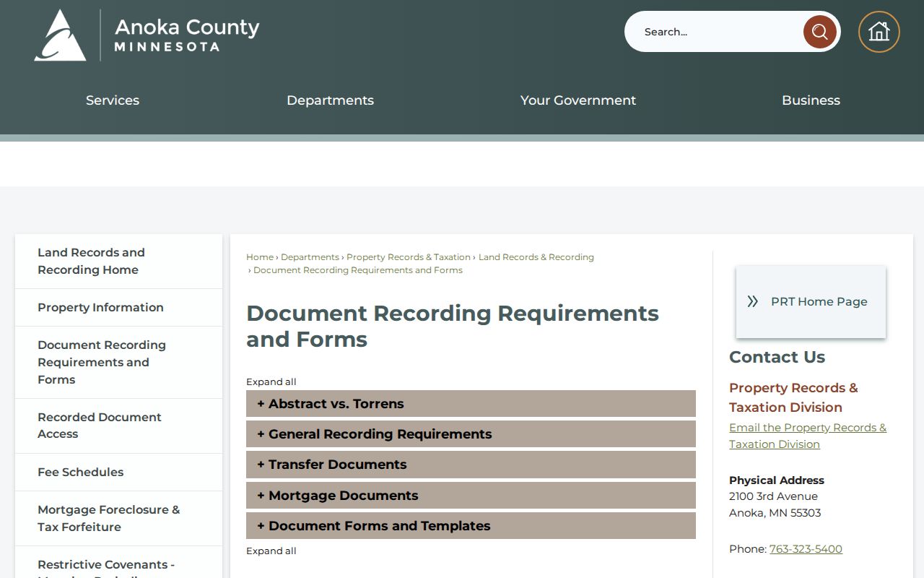Click the Departments breadcrumb link
The width and height of the screenshot is (924, 578).
pos(310,257)
